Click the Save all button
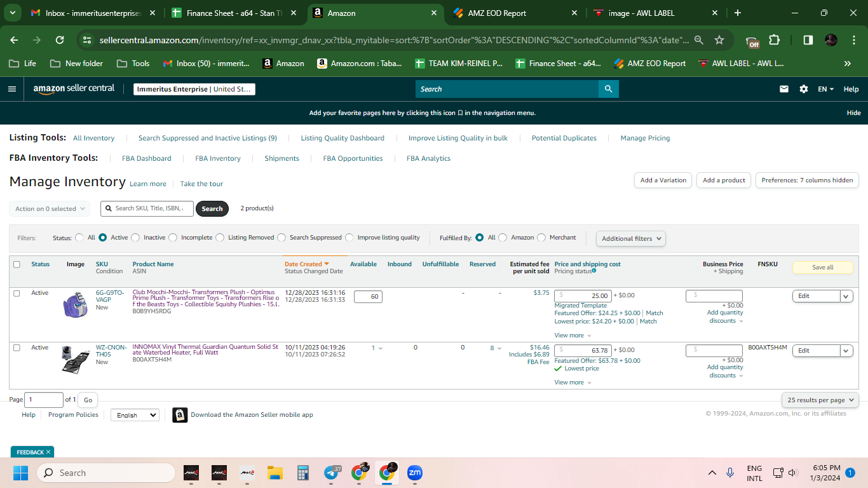868x488 pixels. pyautogui.click(x=823, y=268)
